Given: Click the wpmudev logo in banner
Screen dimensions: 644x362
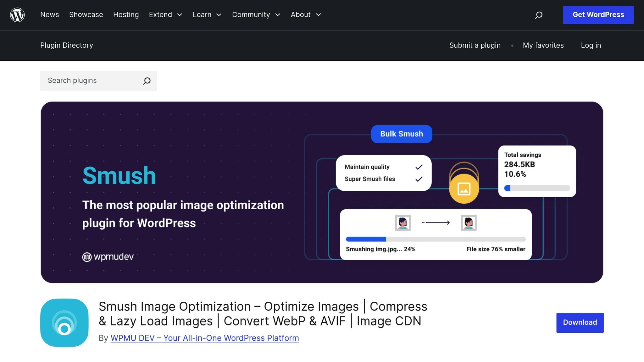Looking at the screenshot, I should (x=108, y=257).
